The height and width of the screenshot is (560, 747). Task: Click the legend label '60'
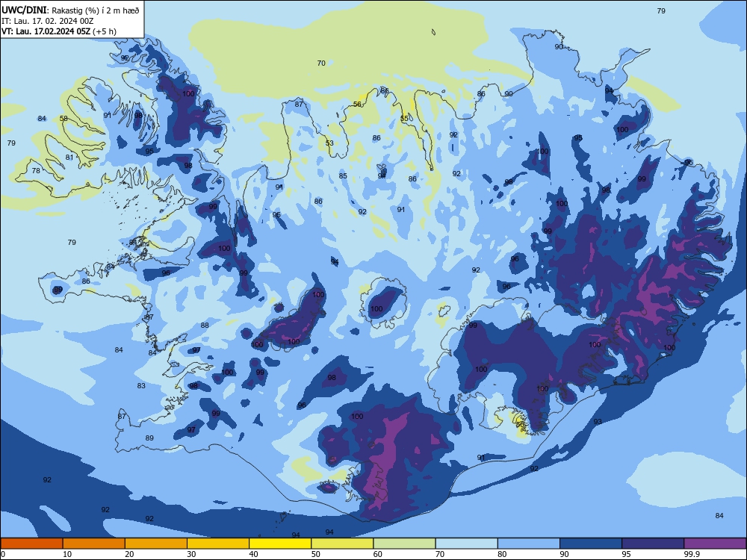378,554
